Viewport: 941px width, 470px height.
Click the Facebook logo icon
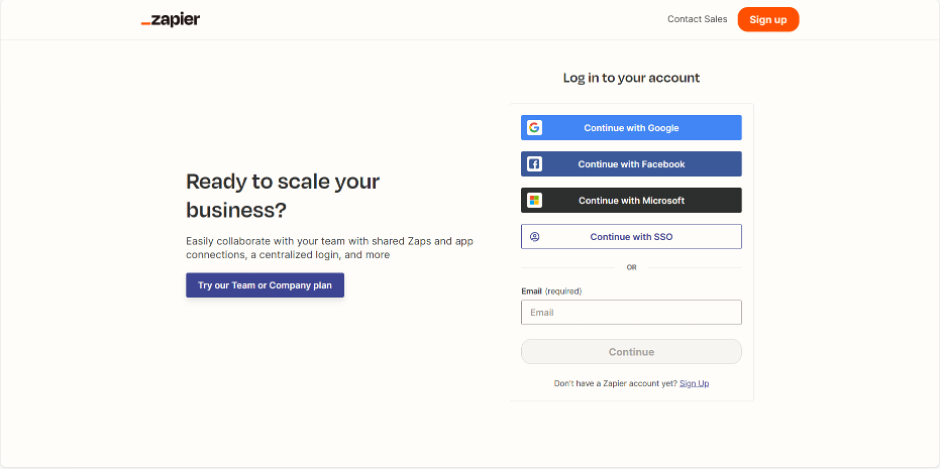pyautogui.click(x=534, y=164)
